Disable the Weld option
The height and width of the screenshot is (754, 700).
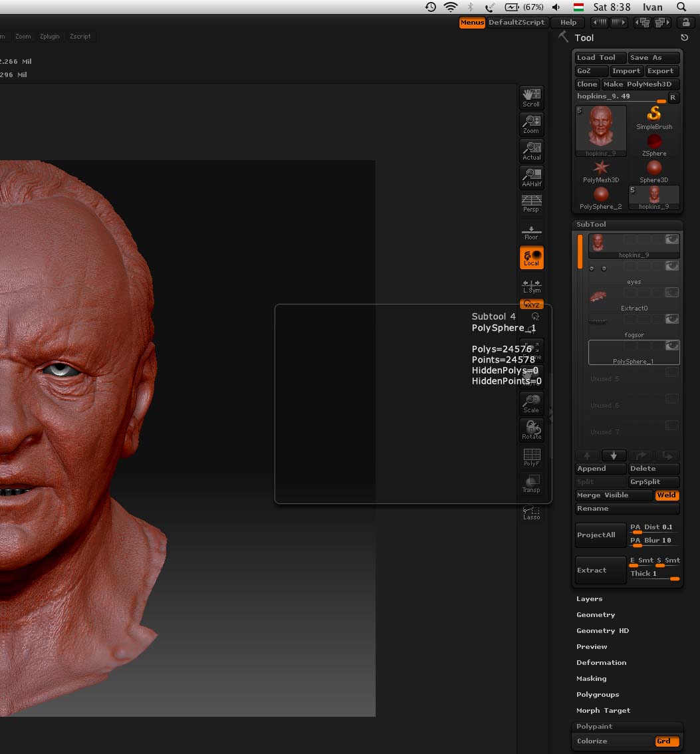pos(667,495)
